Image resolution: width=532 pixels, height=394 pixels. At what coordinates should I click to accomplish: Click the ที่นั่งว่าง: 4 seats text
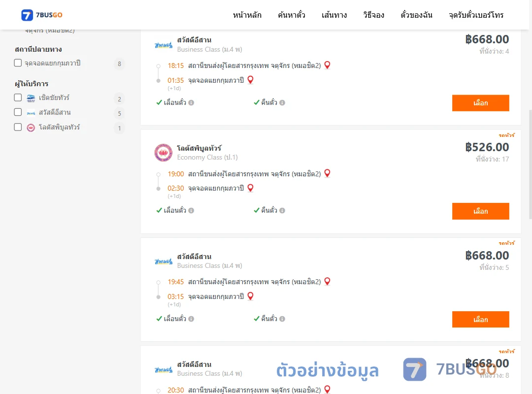coord(494,51)
